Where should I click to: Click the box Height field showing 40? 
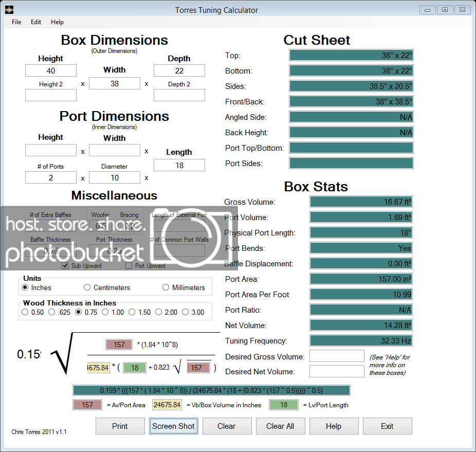(51, 70)
